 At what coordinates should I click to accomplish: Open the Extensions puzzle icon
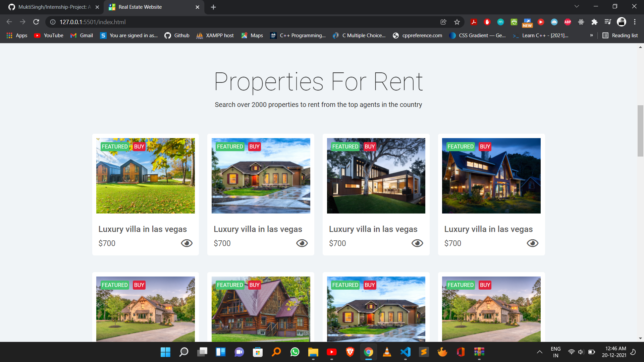594,22
